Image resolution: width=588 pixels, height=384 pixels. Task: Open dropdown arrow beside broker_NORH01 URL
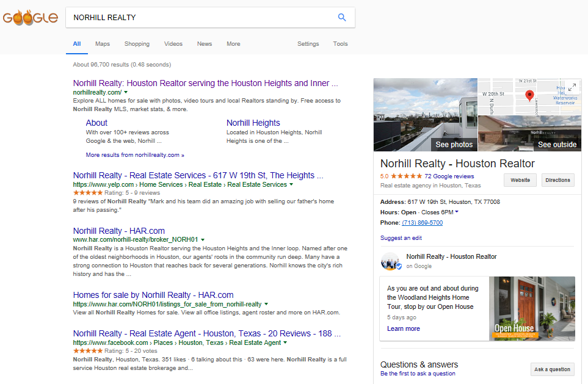[x=203, y=240]
